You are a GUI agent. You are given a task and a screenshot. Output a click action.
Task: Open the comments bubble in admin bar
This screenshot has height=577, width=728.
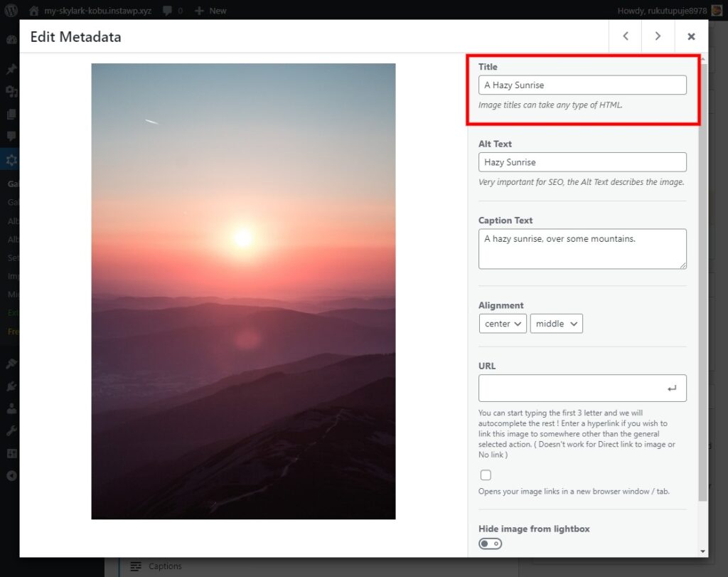(167, 11)
